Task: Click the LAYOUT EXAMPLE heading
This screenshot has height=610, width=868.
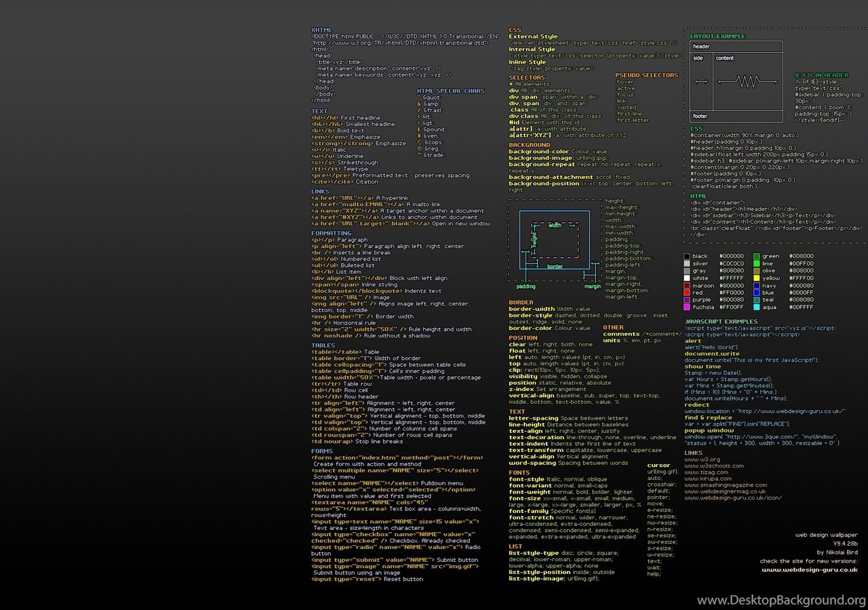Action: [717, 36]
